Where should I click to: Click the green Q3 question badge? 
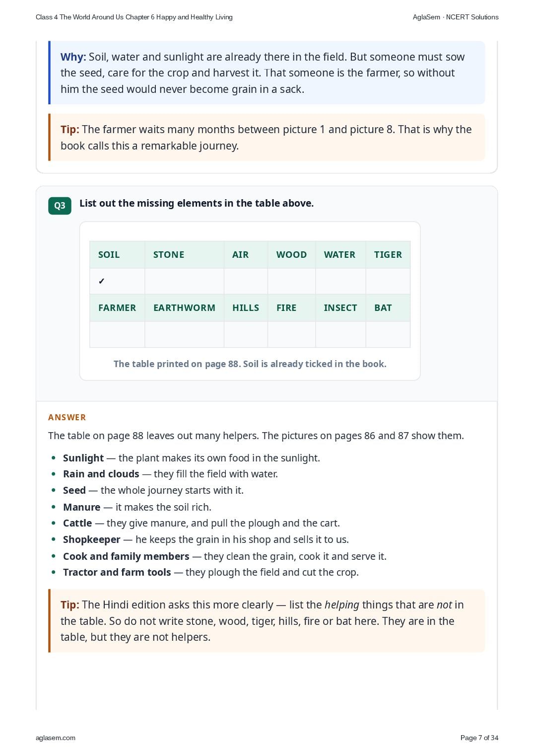coord(60,206)
